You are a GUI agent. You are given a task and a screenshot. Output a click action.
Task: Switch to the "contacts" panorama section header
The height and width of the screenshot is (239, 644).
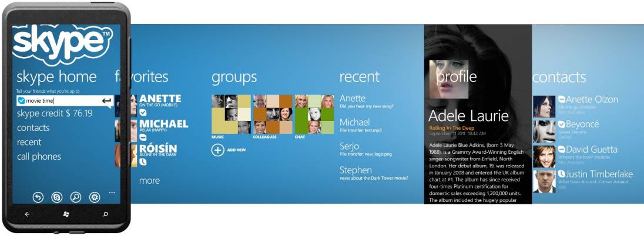coord(559,77)
